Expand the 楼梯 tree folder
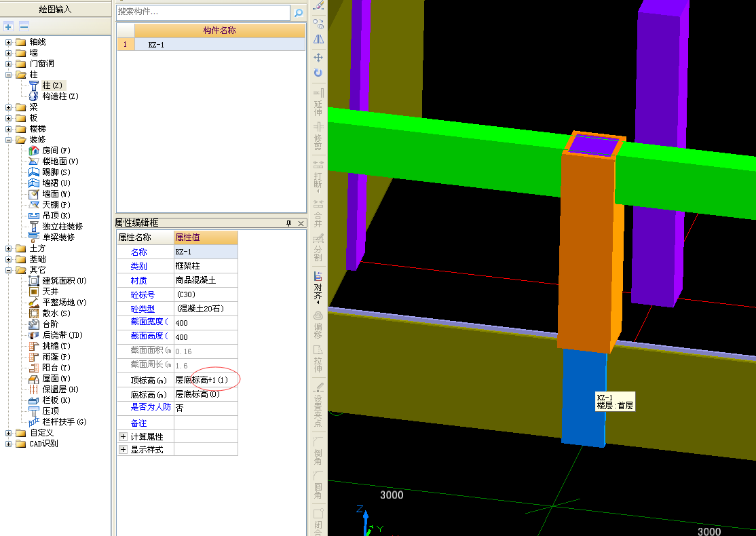756x536 pixels. click(8, 129)
